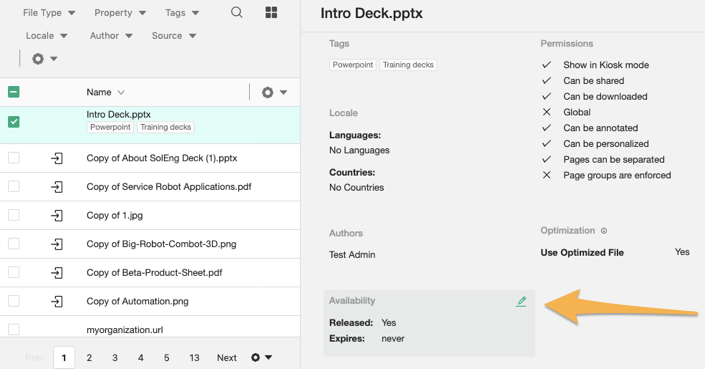The image size is (705, 369).
Task: Check the Copy of Automation.png checkbox
Action: [x=13, y=301]
